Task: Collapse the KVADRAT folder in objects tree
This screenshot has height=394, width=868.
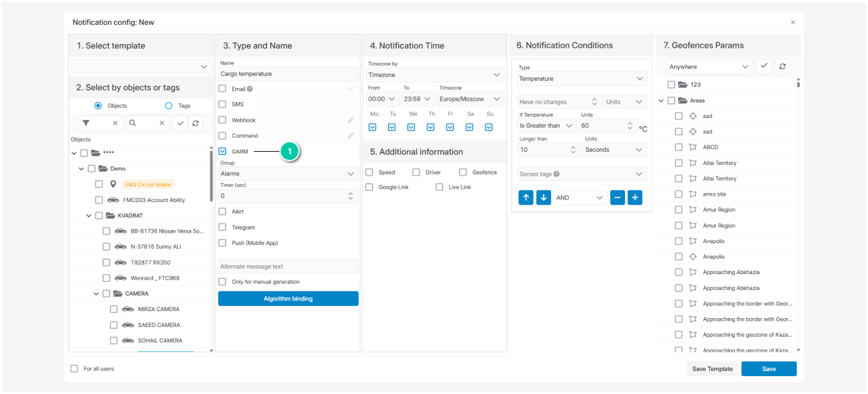Action: coord(89,215)
